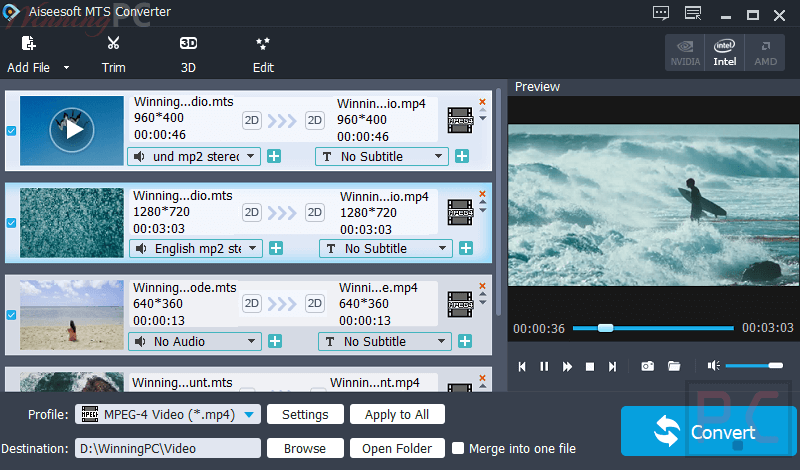Image resolution: width=800 pixels, height=470 pixels.
Task: Adjust the volume slider
Action: pyautogui.click(x=754, y=365)
